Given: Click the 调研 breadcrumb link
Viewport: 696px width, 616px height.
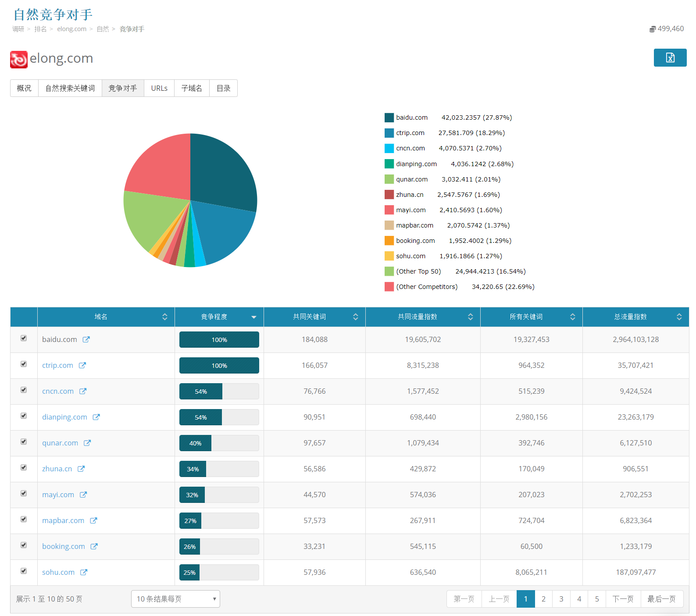Looking at the screenshot, I should 18,29.
